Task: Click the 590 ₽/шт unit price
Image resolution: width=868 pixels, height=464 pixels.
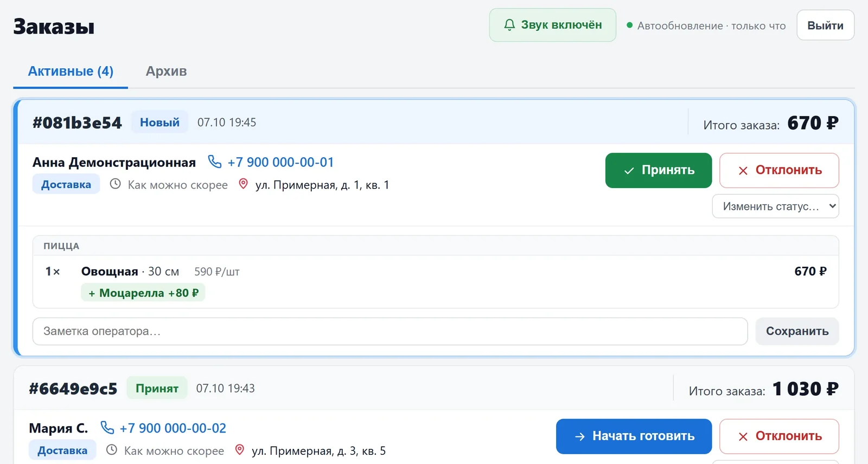Action: tap(217, 272)
